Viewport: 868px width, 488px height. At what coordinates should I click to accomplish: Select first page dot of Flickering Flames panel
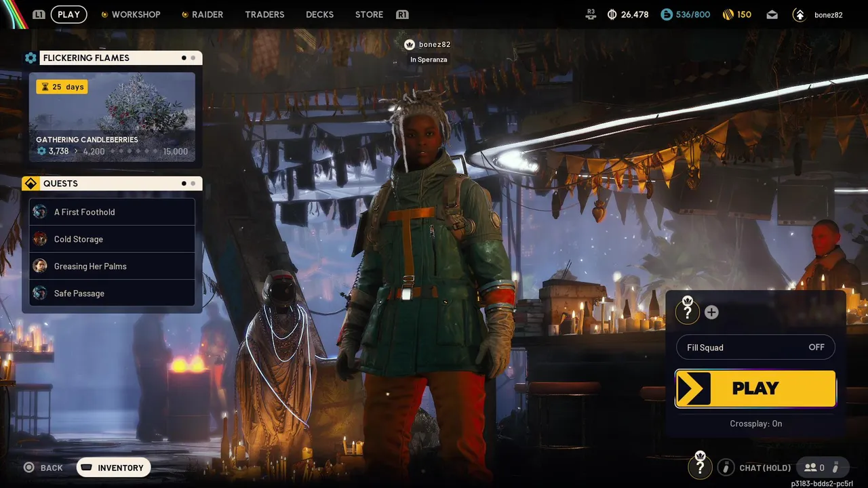[x=184, y=58]
